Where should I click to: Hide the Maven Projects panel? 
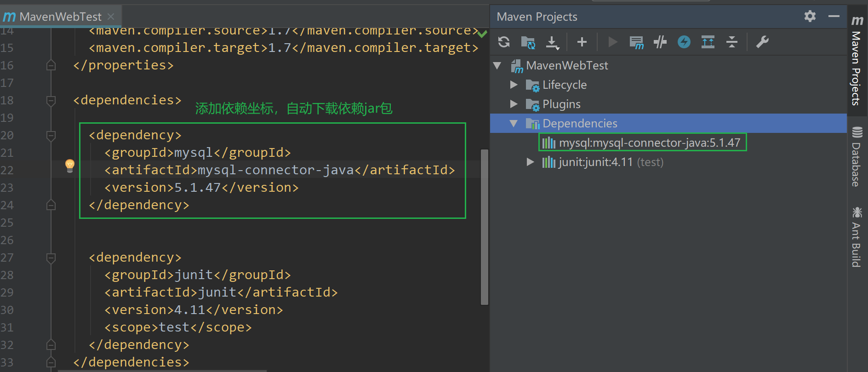click(x=834, y=17)
